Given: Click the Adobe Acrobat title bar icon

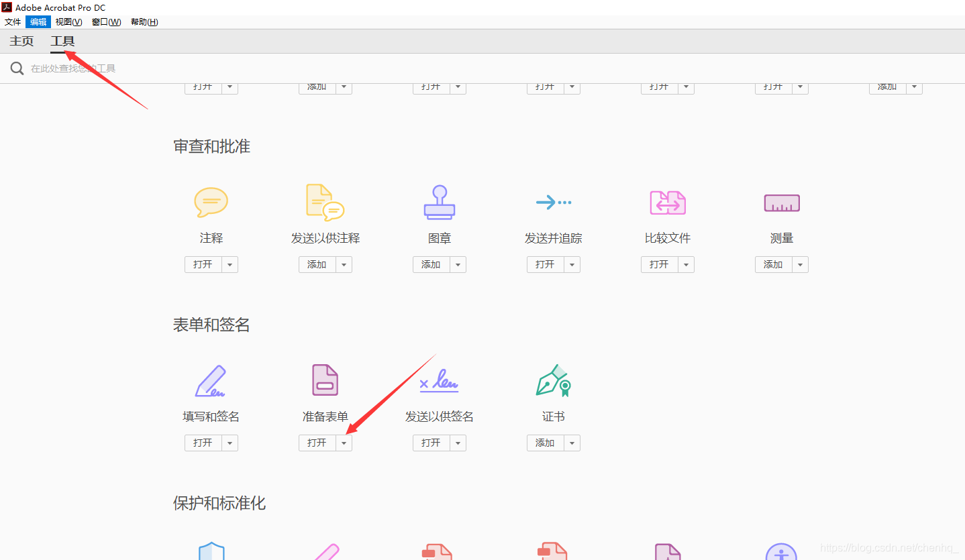Looking at the screenshot, I should (x=7, y=7).
